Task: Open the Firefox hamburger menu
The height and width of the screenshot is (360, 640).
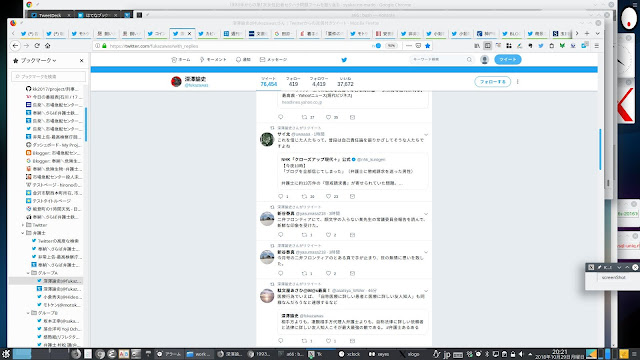Action: click(x=597, y=46)
